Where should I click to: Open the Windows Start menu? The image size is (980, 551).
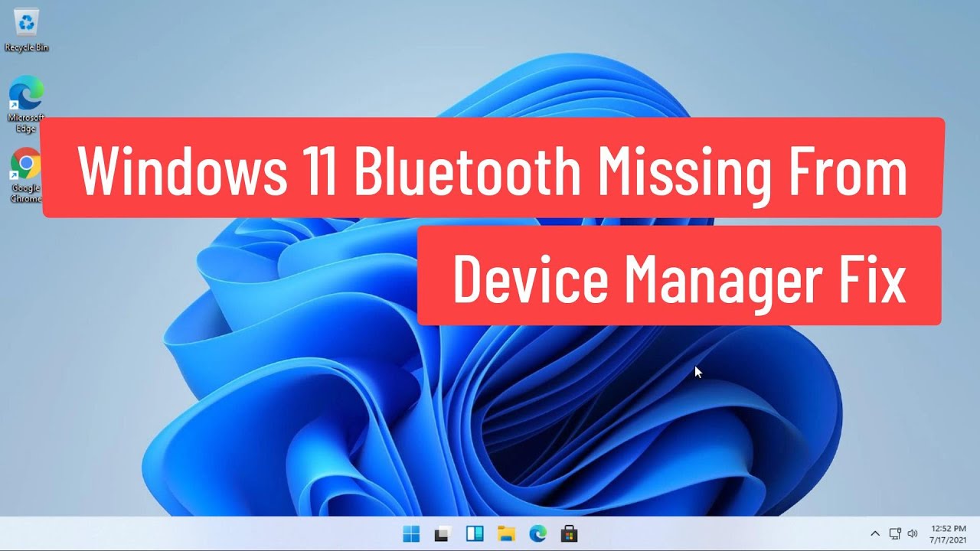(411, 534)
